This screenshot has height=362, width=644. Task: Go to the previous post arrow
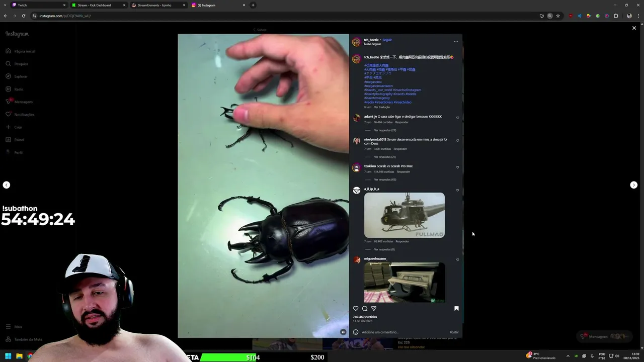tap(6, 185)
